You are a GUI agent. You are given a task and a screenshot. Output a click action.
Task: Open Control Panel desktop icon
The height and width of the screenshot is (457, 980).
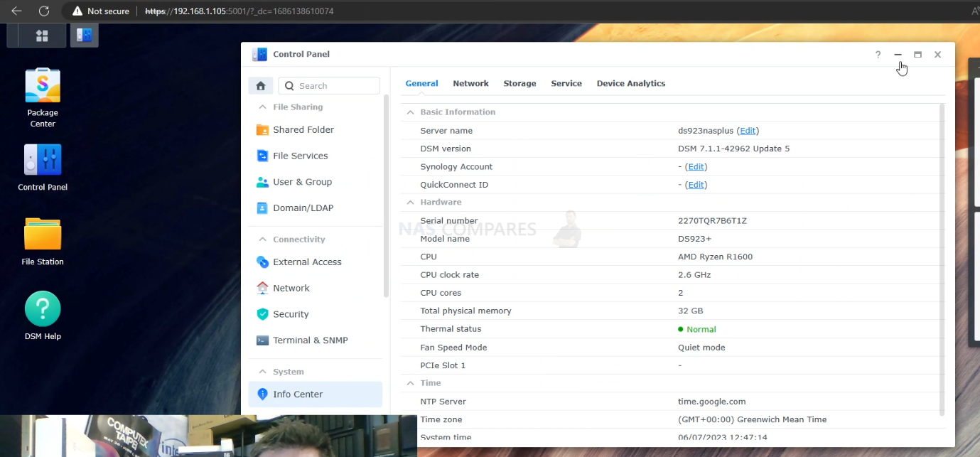tap(43, 168)
